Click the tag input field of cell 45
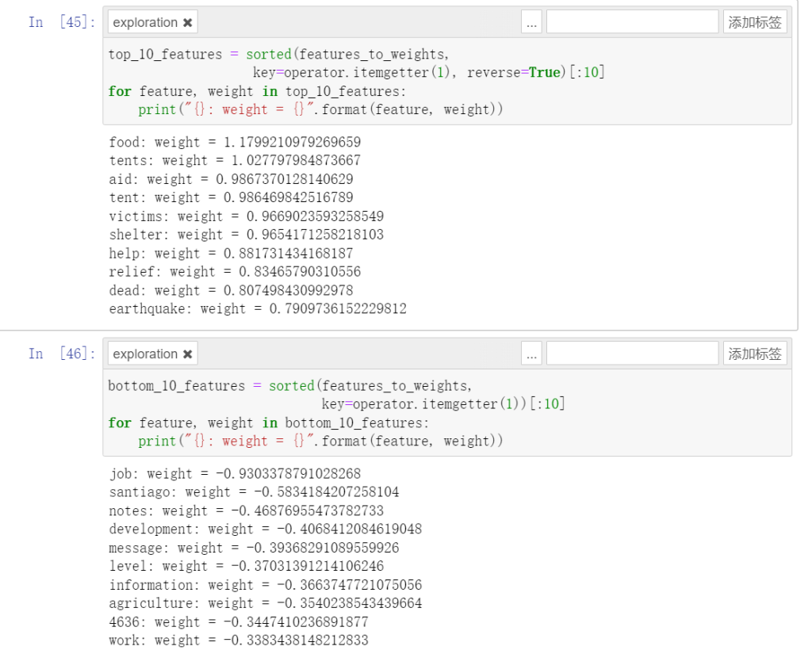Image resolution: width=812 pixels, height=650 pixels. [x=632, y=22]
